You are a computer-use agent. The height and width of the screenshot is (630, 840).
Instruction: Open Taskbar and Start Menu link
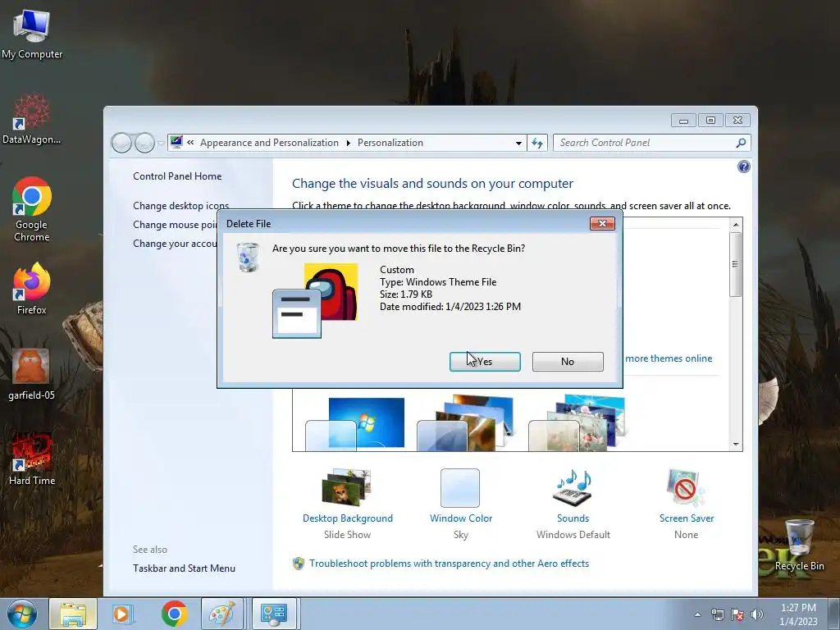[x=184, y=568]
